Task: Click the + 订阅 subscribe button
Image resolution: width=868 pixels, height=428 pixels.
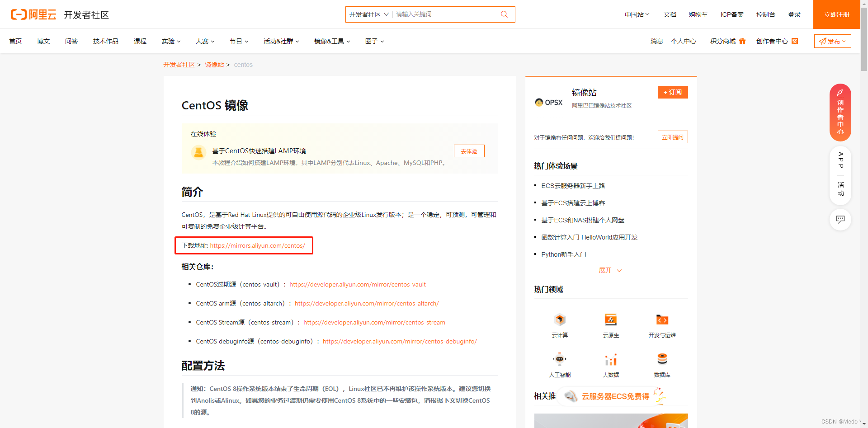Action: [673, 92]
